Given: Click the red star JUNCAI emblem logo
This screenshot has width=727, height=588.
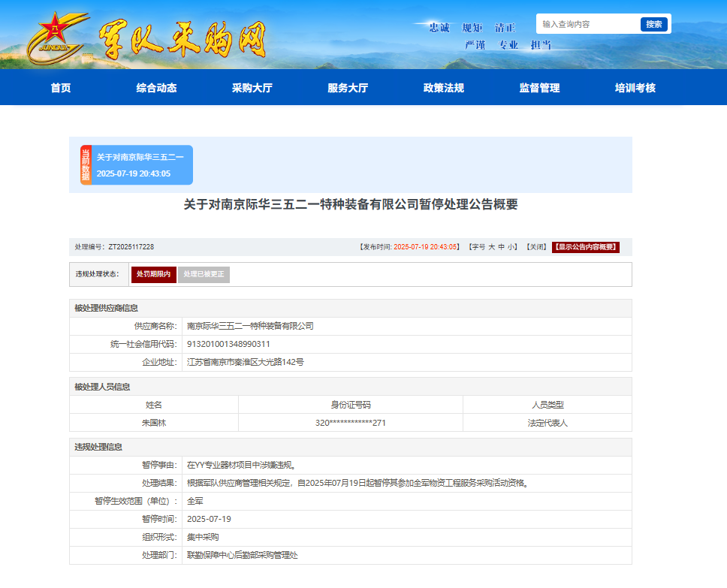Looking at the screenshot, I should click(x=56, y=38).
